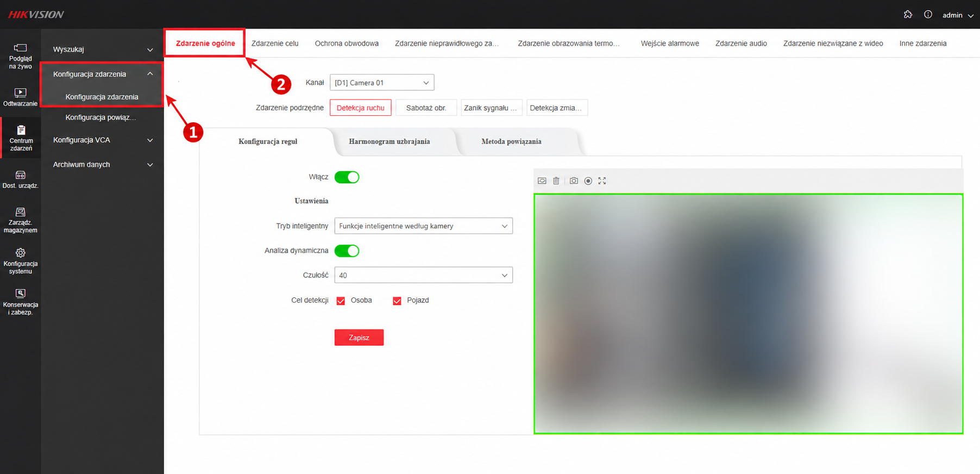This screenshot has height=474, width=980.
Task: Click the info icon next to admin
Action: 928,15
